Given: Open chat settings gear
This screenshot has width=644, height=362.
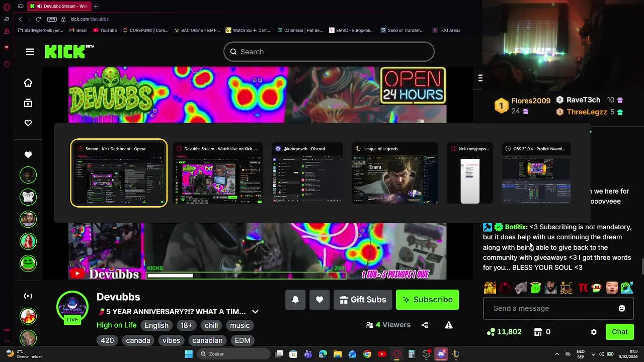Looking at the screenshot, I should 594,332.
